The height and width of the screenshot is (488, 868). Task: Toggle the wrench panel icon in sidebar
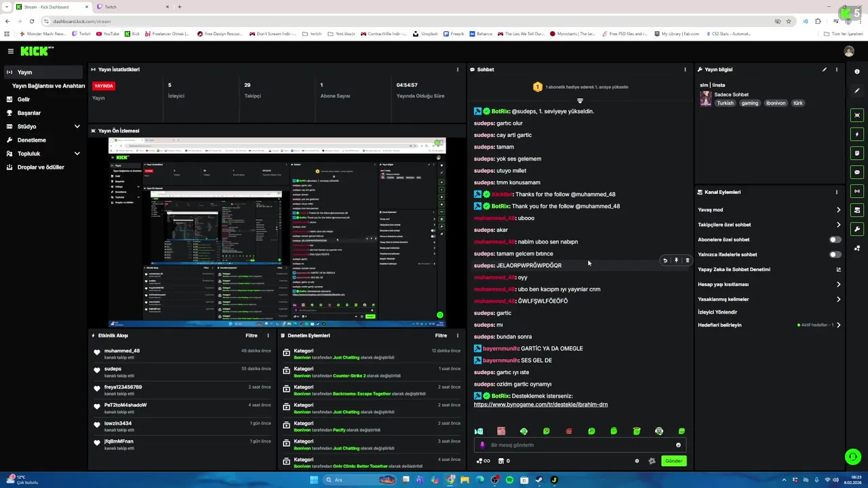pos(857,229)
